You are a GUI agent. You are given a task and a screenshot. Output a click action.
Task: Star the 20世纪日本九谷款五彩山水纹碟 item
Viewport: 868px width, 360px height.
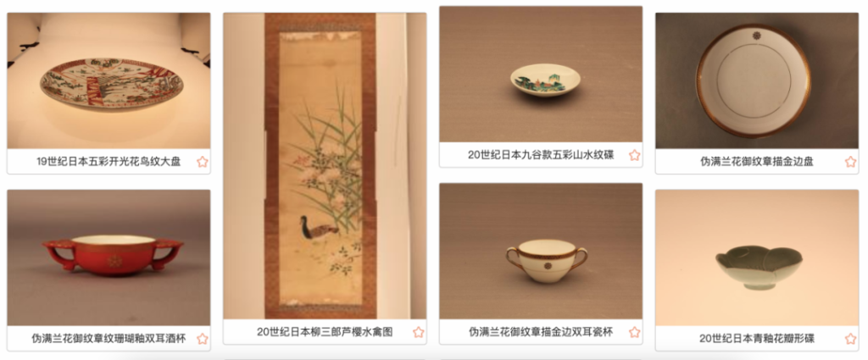click(634, 155)
